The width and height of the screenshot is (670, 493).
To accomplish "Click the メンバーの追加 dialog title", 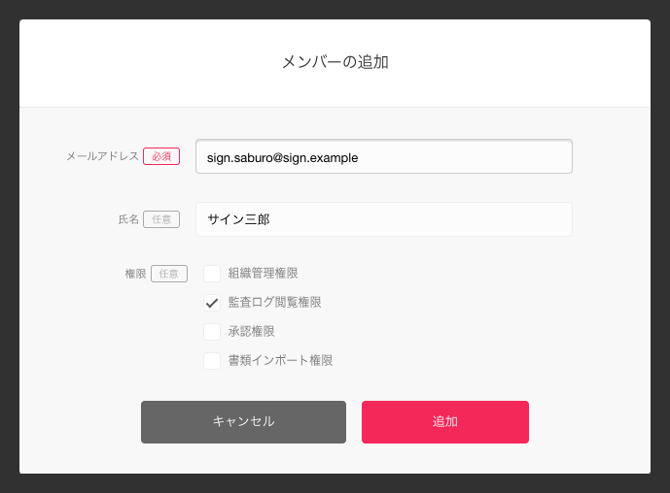I will [335, 62].
